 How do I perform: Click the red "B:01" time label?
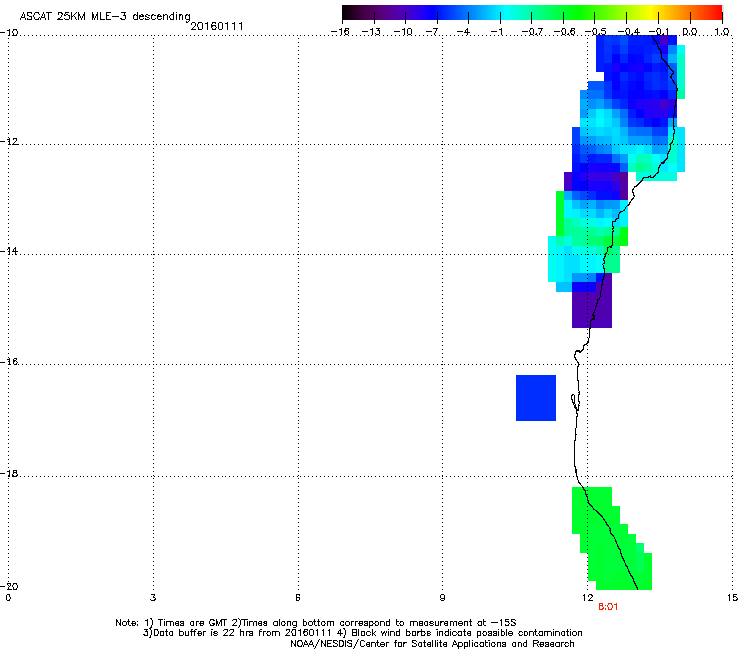(608, 607)
